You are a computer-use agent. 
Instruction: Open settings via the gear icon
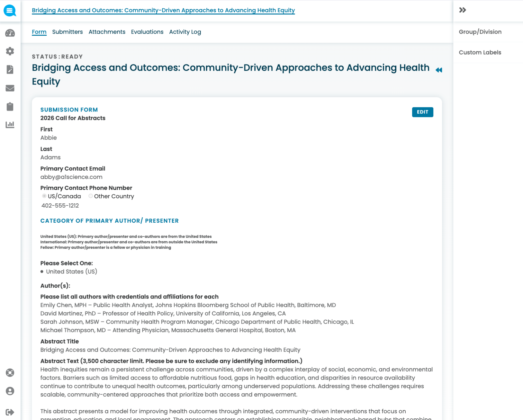point(10,51)
